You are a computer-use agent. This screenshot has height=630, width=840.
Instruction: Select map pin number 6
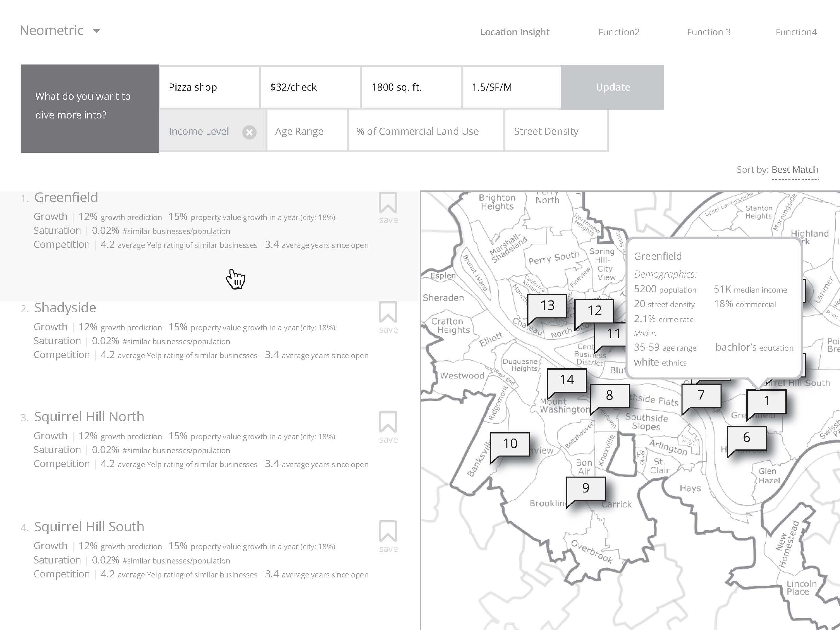[746, 438]
